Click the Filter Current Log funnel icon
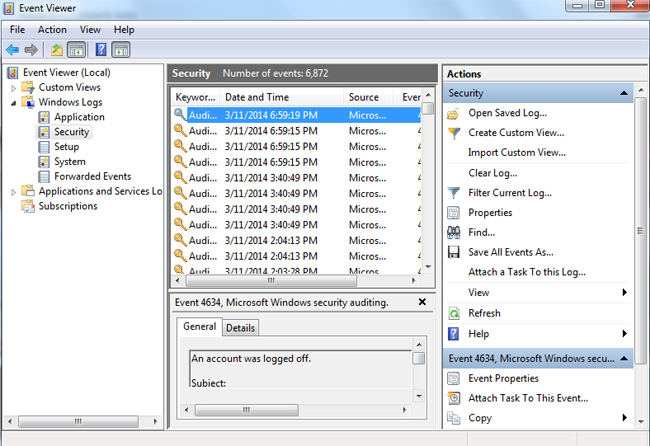Image resolution: width=650 pixels, height=446 pixels. (454, 193)
